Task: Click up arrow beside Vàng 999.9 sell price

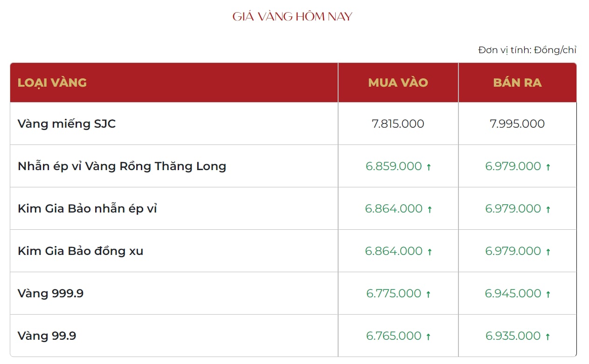Action: pyautogui.click(x=548, y=294)
